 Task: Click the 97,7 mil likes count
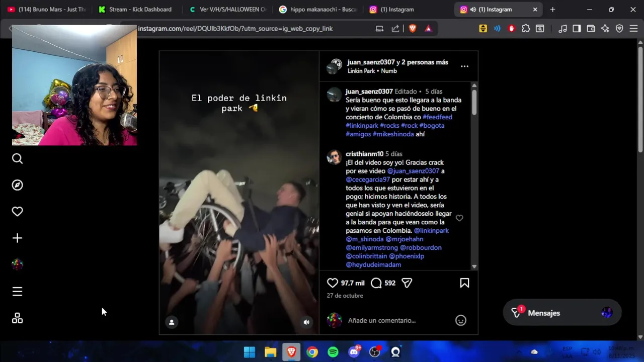coord(353,284)
